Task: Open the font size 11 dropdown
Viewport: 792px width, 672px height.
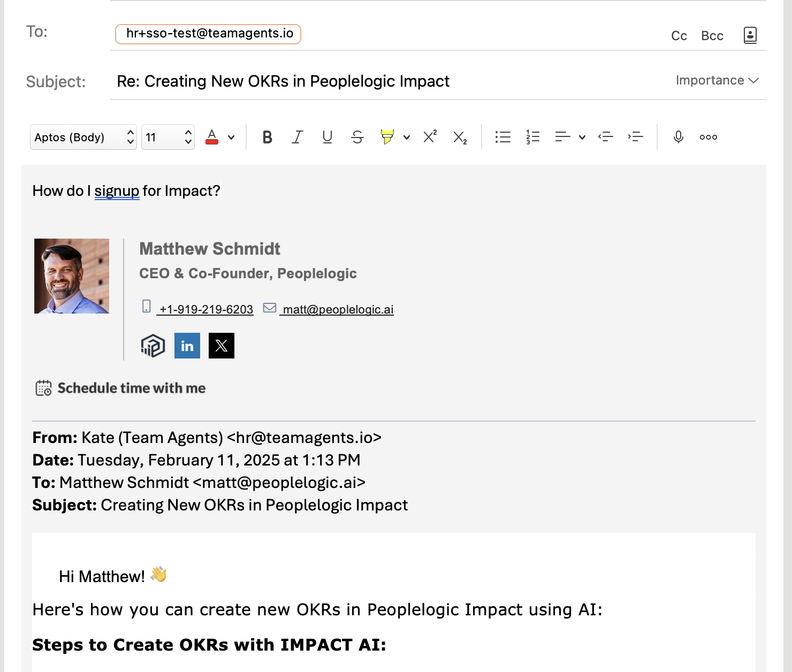Action: click(168, 138)
